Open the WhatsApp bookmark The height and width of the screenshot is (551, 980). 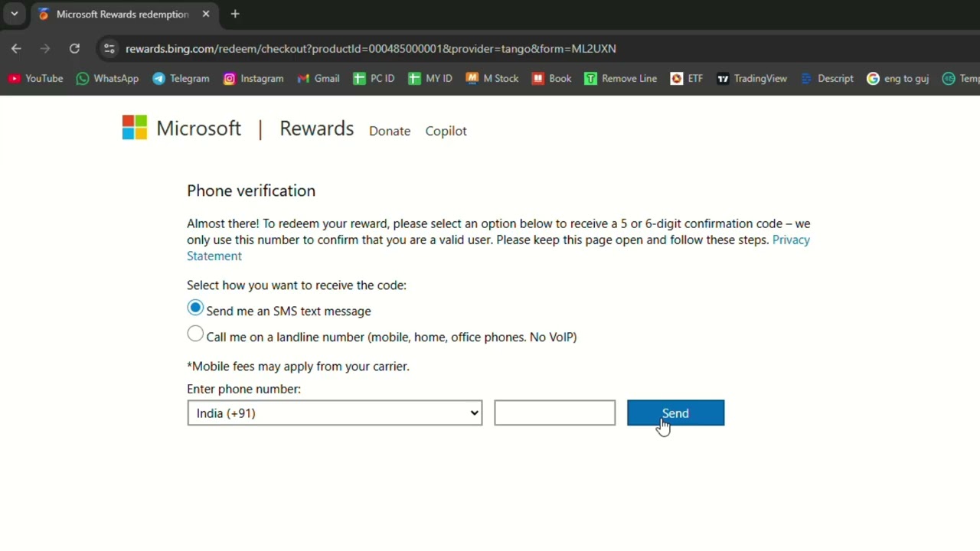(x=107, y=79)
